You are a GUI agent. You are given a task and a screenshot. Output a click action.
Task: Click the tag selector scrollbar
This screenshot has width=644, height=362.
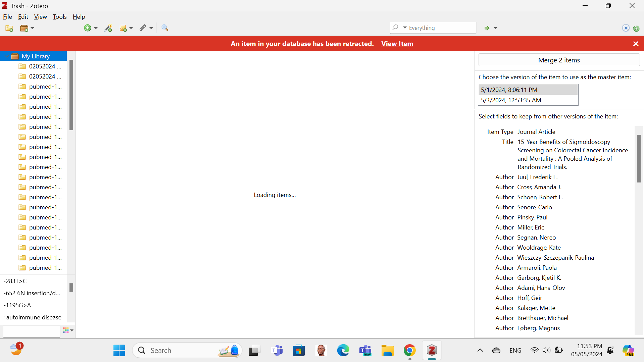[71, 288]
